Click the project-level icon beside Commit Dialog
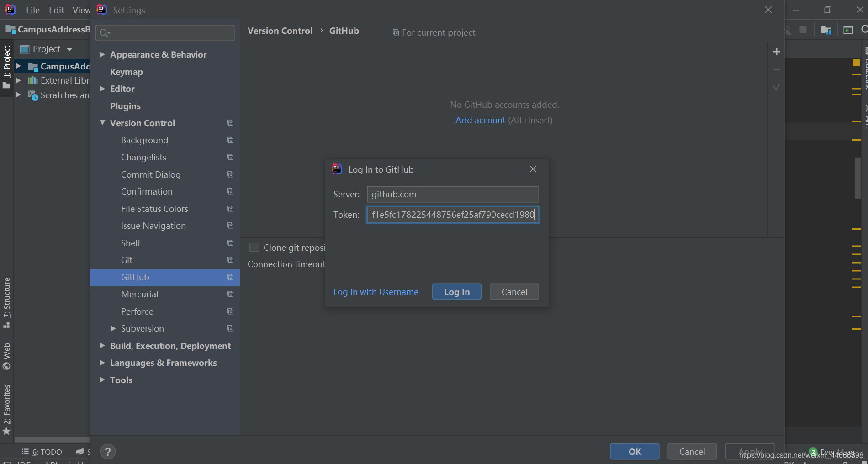 [230, 174]
